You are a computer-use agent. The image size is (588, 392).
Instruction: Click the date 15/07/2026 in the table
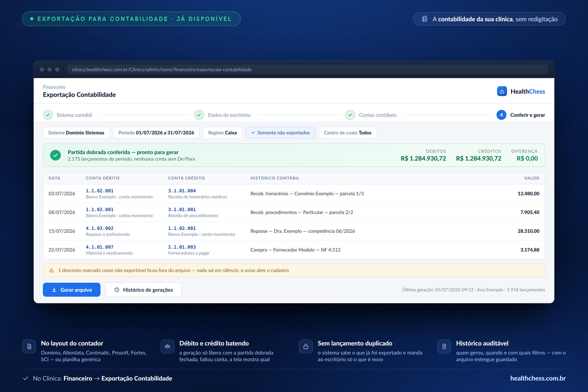tap(62, 231)
